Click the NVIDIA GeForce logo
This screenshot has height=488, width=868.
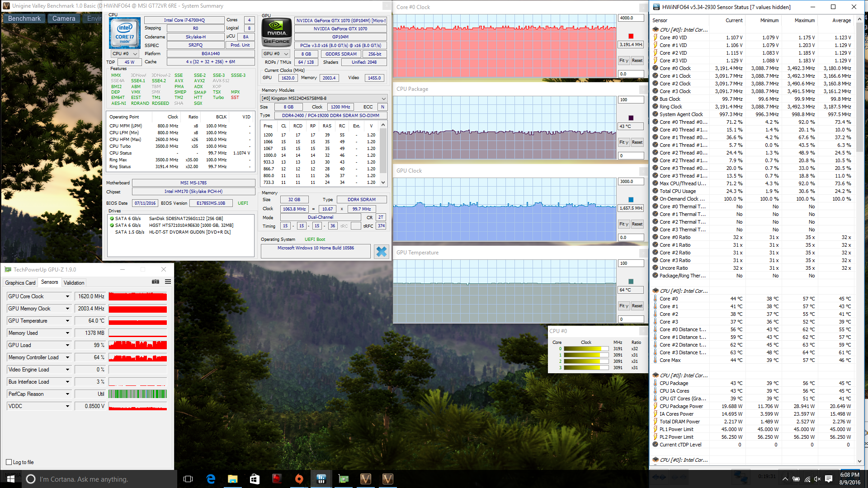tap(277, 33)
